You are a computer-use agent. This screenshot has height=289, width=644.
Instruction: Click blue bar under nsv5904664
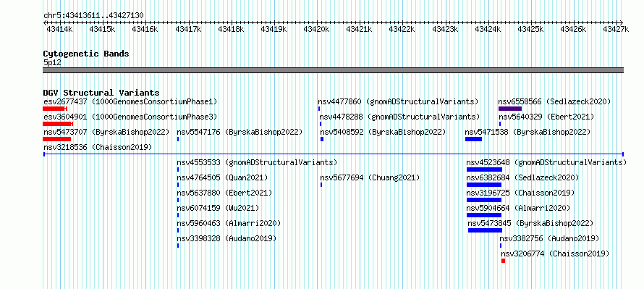(x=484, y=215)
